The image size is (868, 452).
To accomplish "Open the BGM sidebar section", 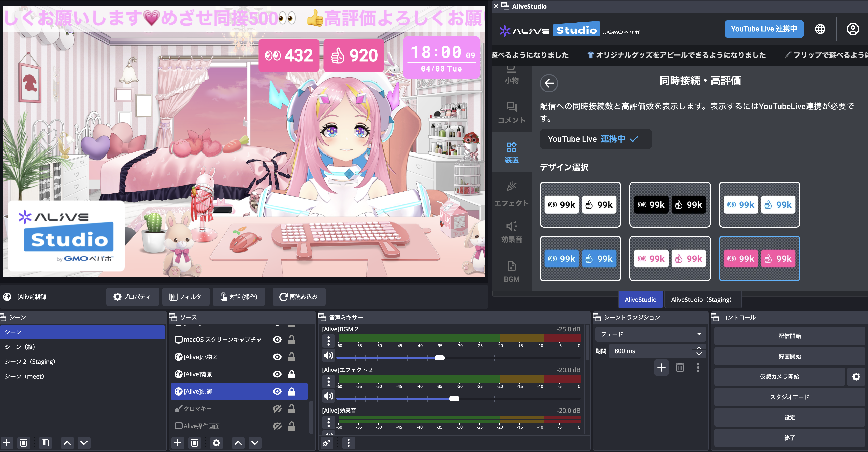I will pos(512,272).
